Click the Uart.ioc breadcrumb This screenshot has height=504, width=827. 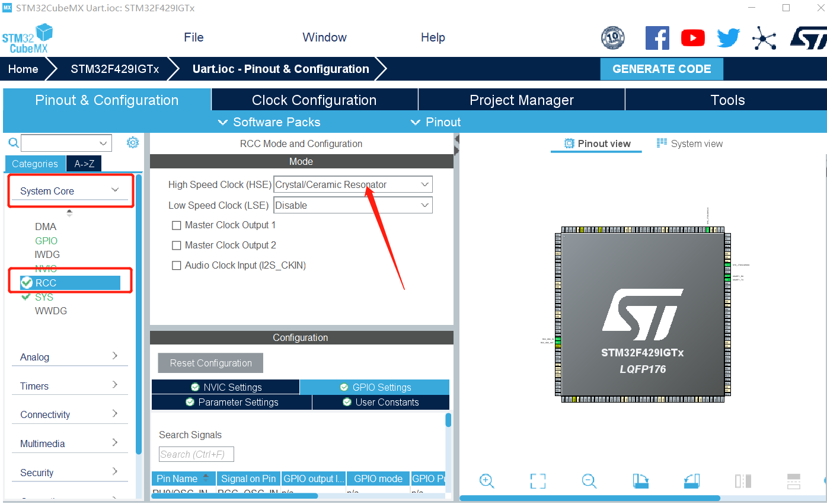(x=281, y=69)
